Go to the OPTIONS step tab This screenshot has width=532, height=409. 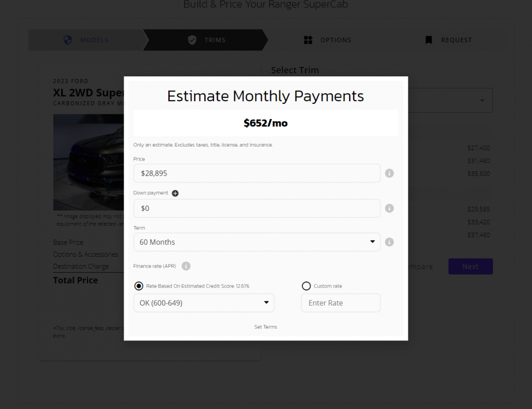327,40
